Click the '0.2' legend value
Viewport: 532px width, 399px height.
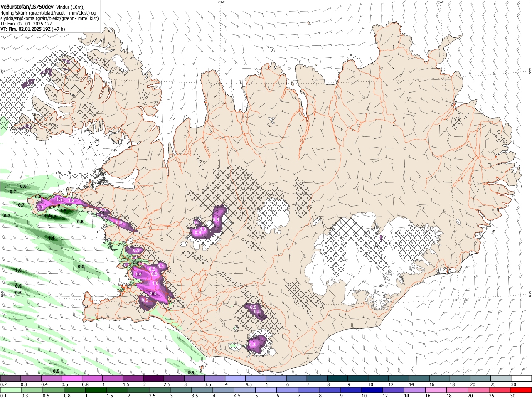pos(3,384)
